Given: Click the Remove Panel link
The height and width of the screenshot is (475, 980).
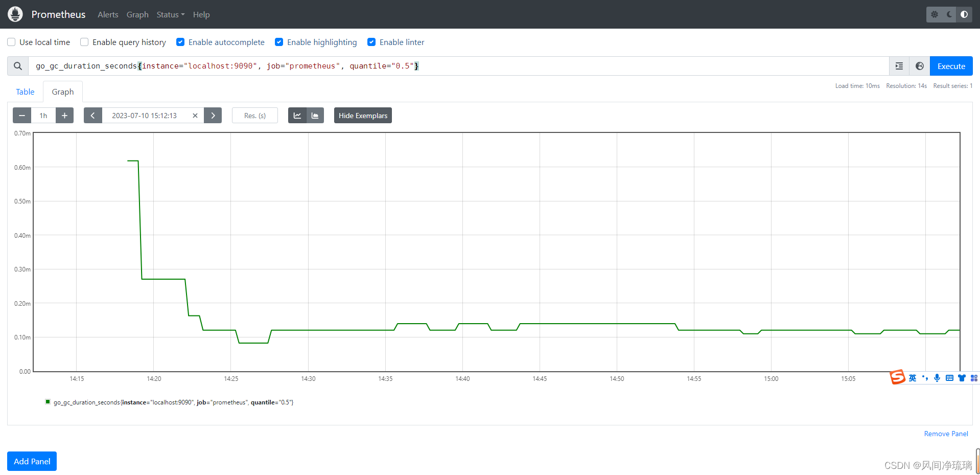Looking at the screenshot, I should pyautogui.click(x=946, y=434).
